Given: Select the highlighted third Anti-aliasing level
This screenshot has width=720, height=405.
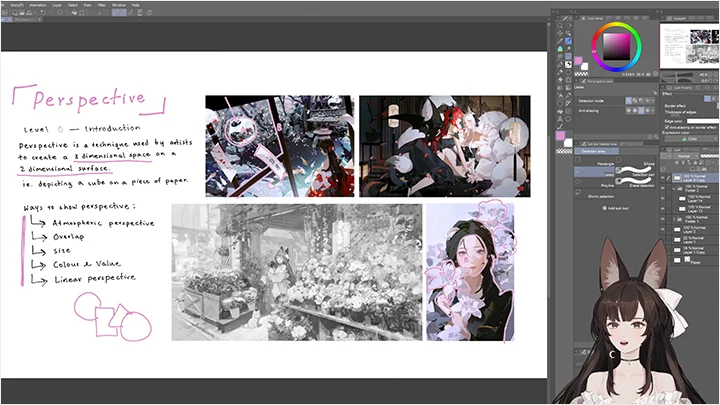Looking at the screenshot, I should (x=641, y=111).
